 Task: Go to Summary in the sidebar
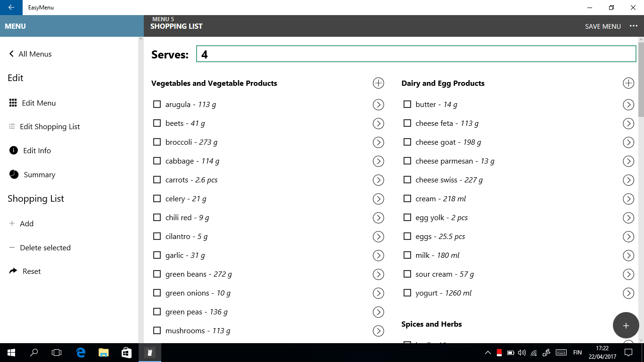39,174
